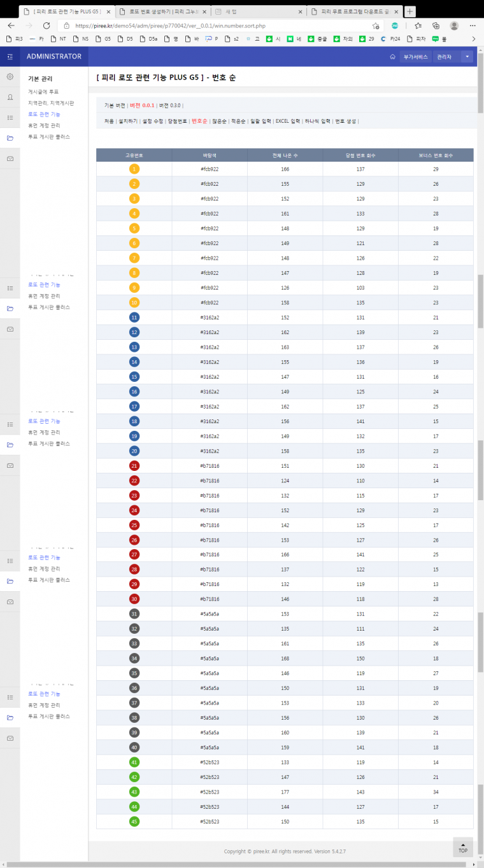Screen dimensions: 484x868
Task: Go to home via header house icon
Action: pyautogui.click(x=392, y=57)
